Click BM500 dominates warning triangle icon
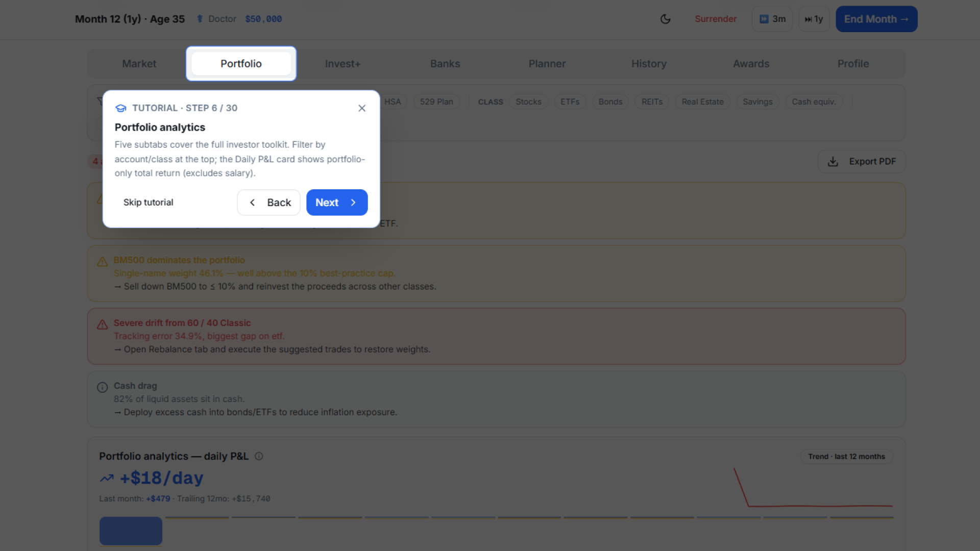 click(103, 262)
